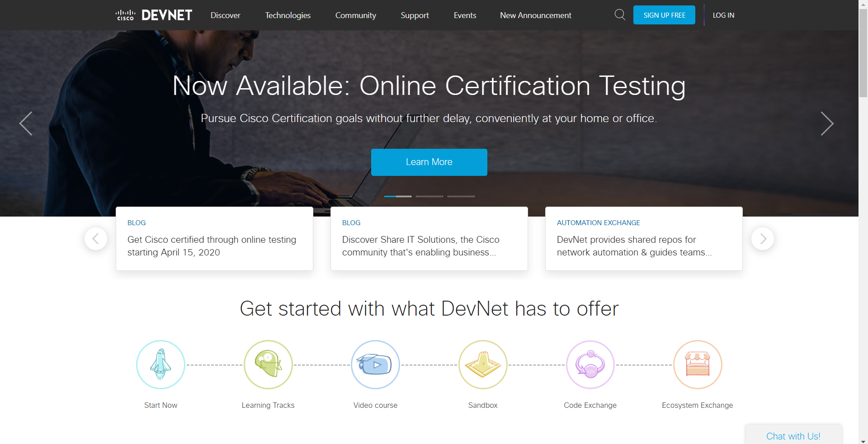Open the Chat with Us panel
Viewport: 868px width, 444px height.
tap(793, 435)
